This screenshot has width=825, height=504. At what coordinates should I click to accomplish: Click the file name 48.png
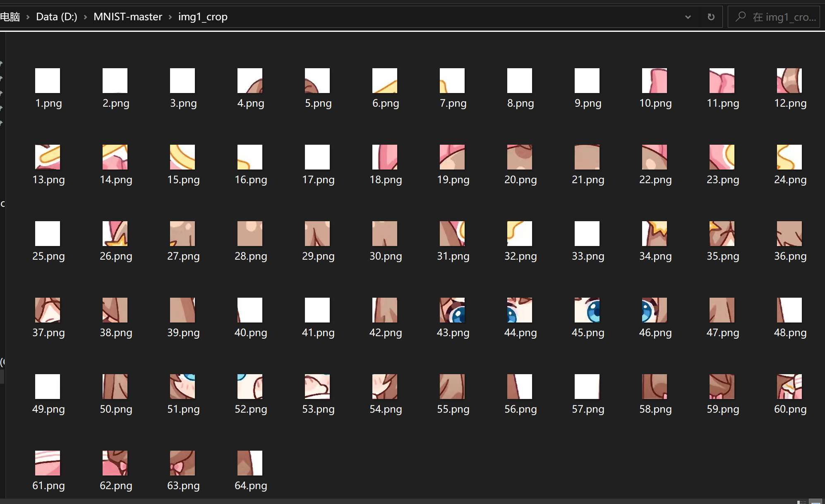click(x=790, y=333)
